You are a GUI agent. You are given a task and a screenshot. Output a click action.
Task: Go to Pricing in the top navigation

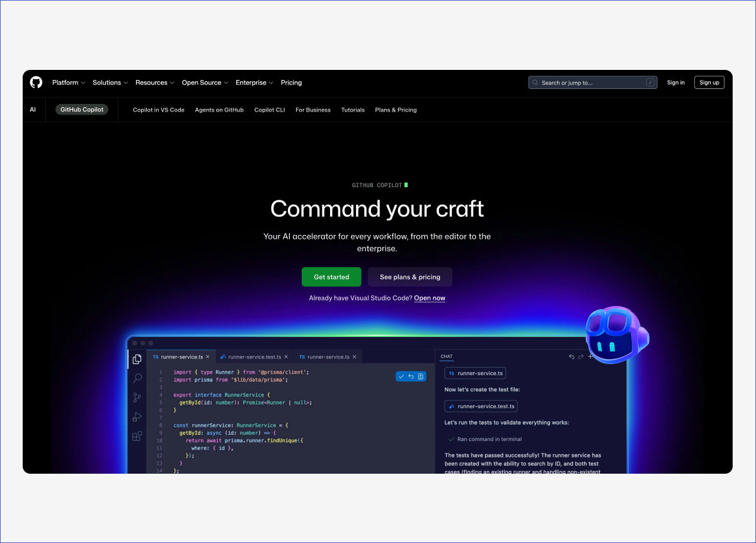291,83
